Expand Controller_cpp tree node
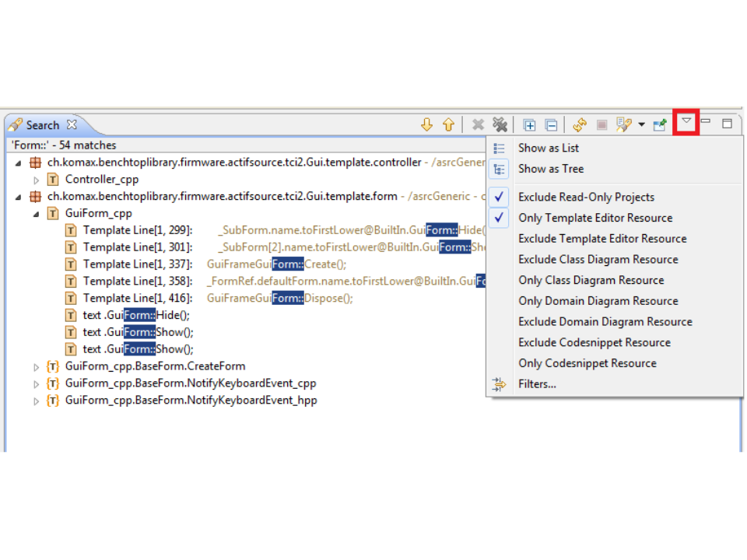The width and height of the screenshot is (747, 560). 36,180
